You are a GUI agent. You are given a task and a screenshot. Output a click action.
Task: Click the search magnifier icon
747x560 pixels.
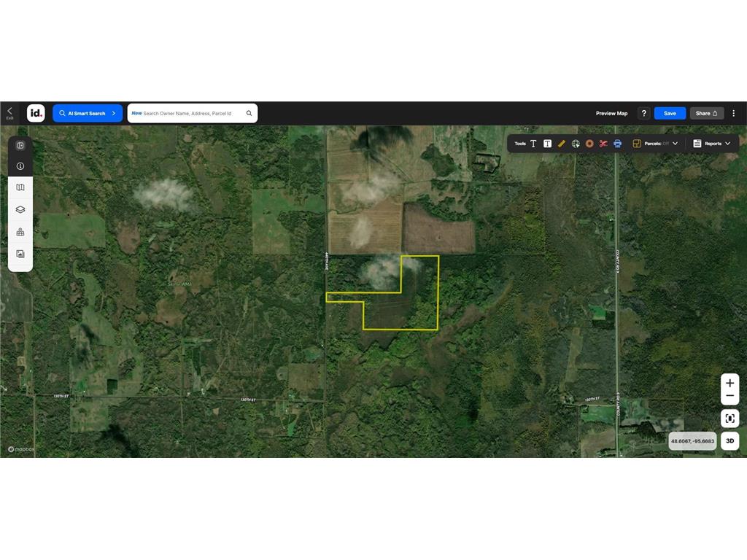click(x=249, y=113)
